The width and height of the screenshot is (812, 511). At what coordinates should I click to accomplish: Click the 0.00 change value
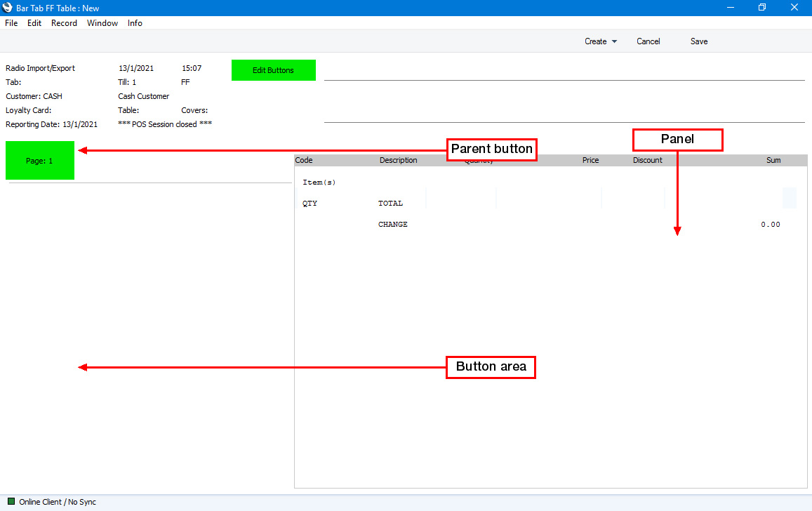point(771,224)
